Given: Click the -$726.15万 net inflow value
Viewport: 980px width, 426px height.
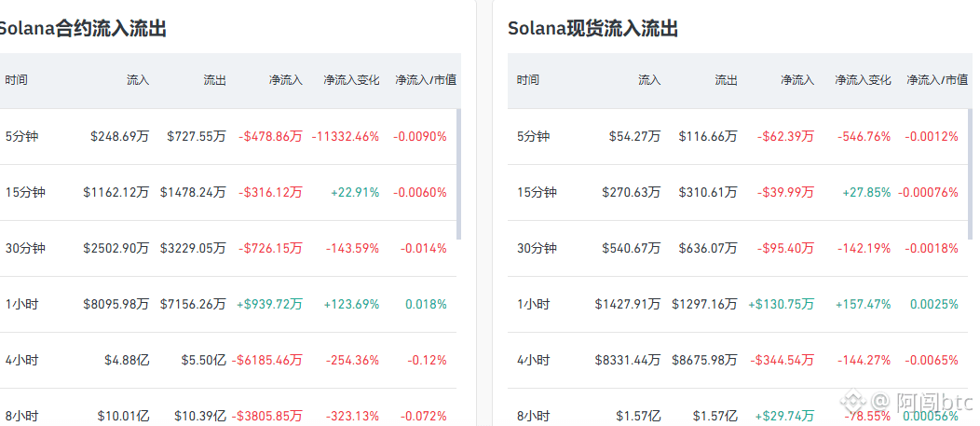Looking at the screenshot, I should [x=270, y=248].
